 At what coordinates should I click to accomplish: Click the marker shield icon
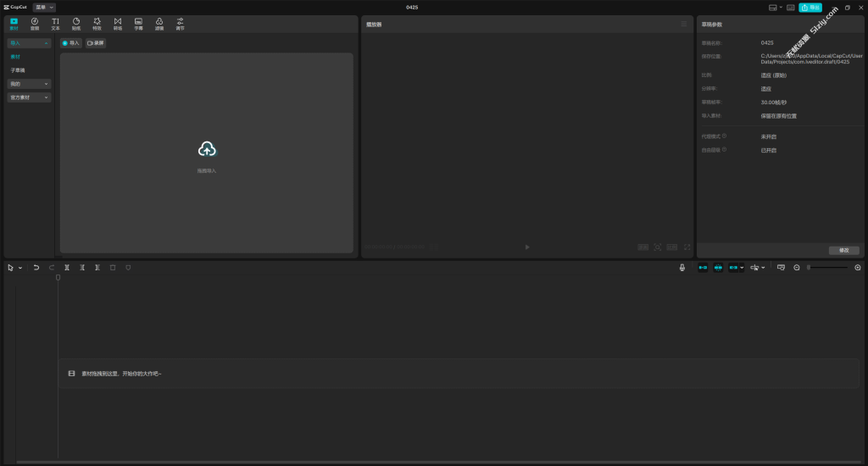pos(129,268)
